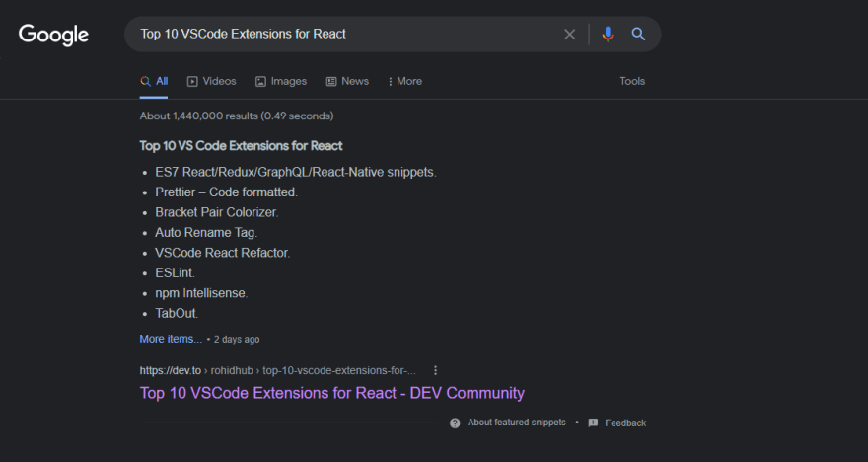Screen dimensions: 868x462
Task: Select the Auto Rename Tag item
Action: (x=206, y=233)
